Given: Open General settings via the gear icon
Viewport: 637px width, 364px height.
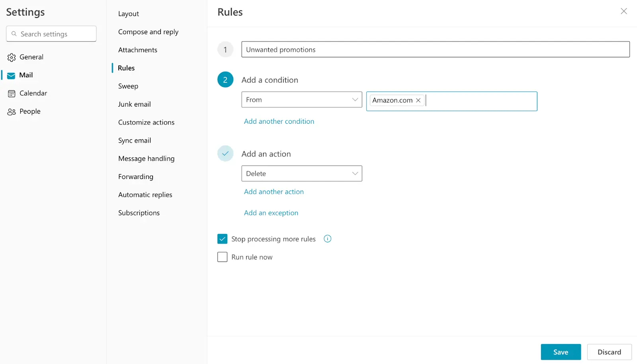Looking at the screenshot, I should pyautogui.click(x=12, y=57).
